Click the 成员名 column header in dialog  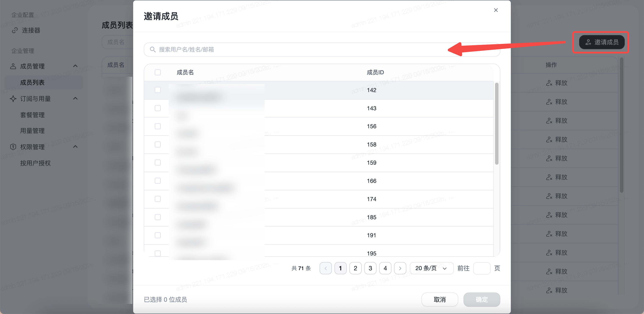[185, 72]
